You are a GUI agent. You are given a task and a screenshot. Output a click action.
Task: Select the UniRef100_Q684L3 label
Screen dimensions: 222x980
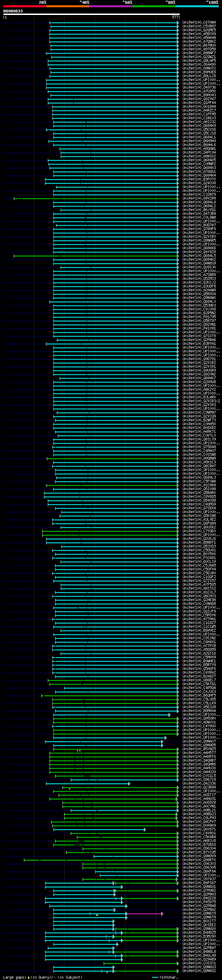point(199,478)
